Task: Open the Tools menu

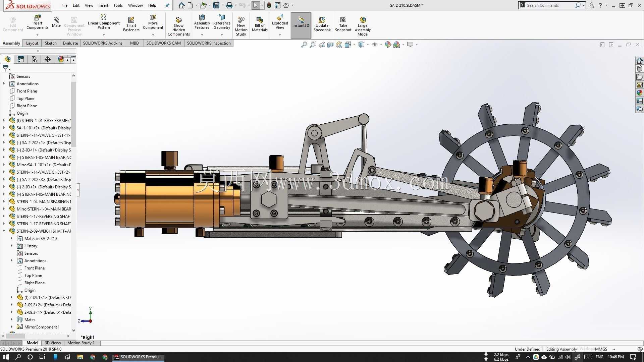Action: tap(118, 5)
